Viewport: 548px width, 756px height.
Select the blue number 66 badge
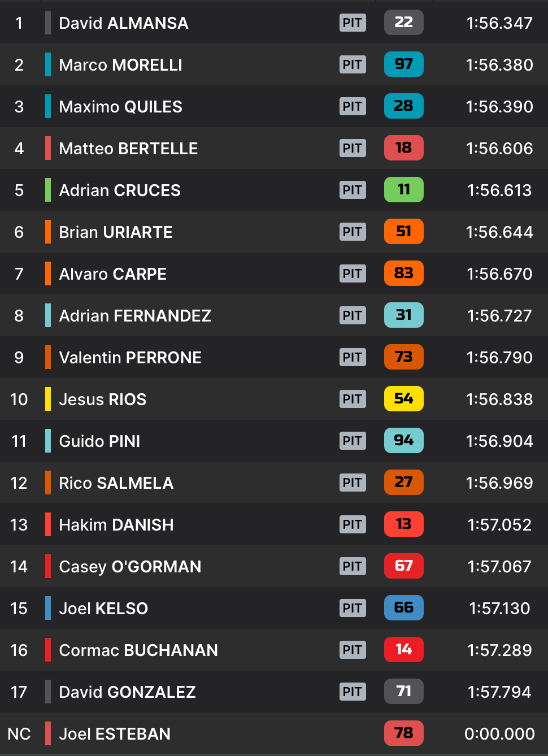pyautogui.click(x=403, y=608)
